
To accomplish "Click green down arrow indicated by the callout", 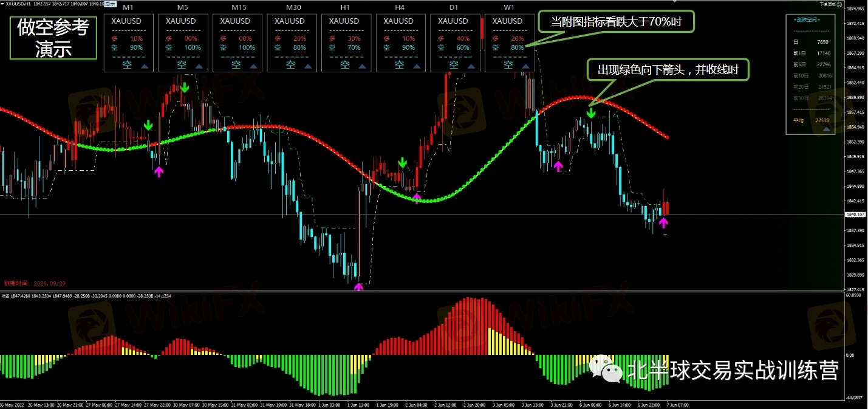I will point(590,113).
